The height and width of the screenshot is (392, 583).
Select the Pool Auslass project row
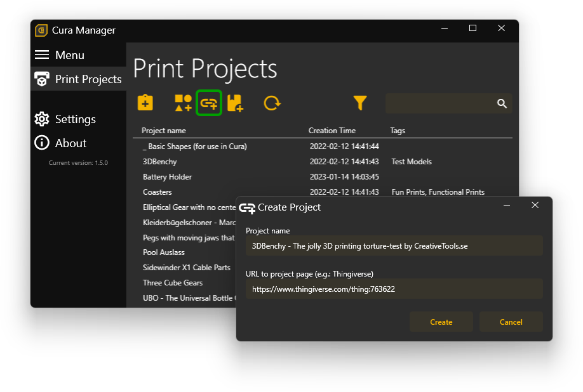(164, 252)
